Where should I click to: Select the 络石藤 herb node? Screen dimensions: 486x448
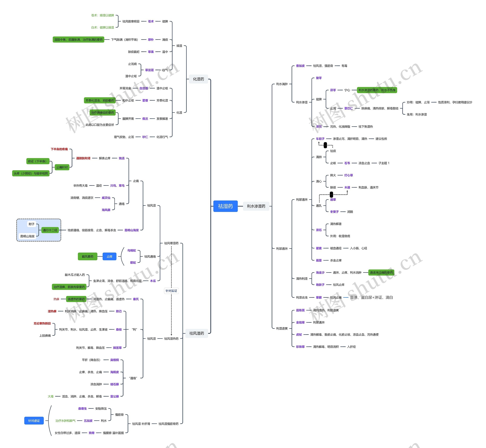point(114,384)
